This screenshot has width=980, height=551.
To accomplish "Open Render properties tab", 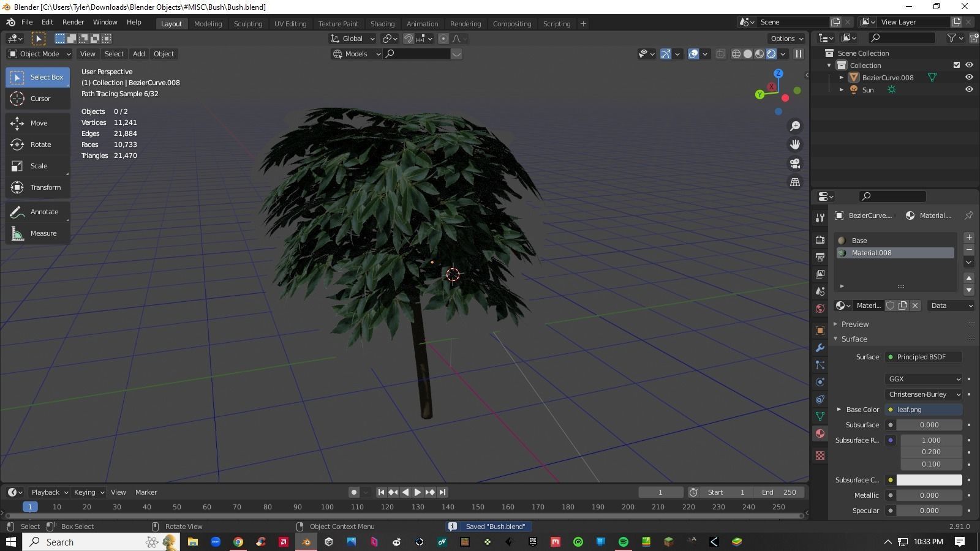I will (820, 239).
